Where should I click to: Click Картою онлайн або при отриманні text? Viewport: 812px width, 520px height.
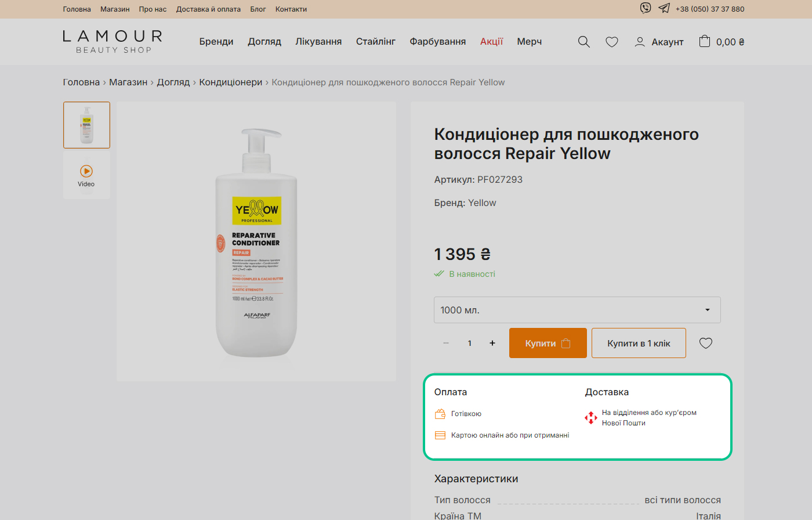coord(510,435)
